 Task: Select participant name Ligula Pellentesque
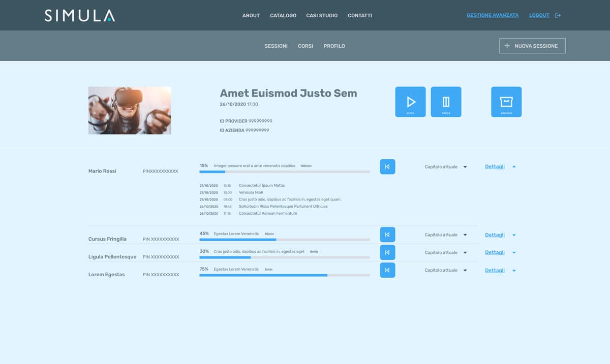pyautogui.click(x=112, y=257)
